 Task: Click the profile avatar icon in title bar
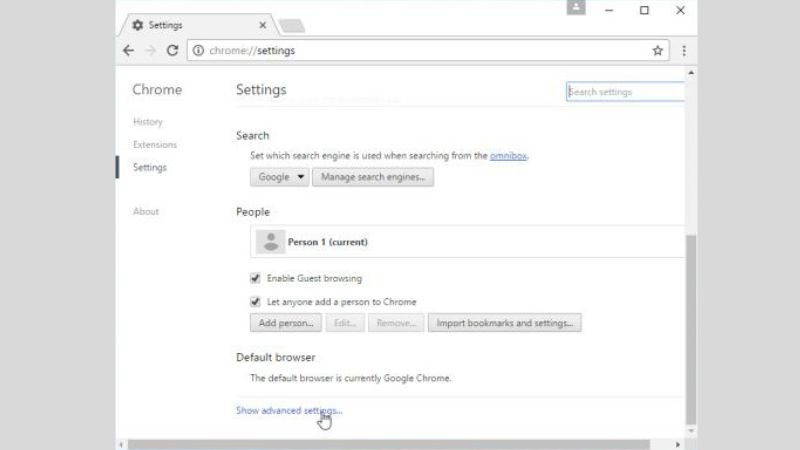point(576,8)
